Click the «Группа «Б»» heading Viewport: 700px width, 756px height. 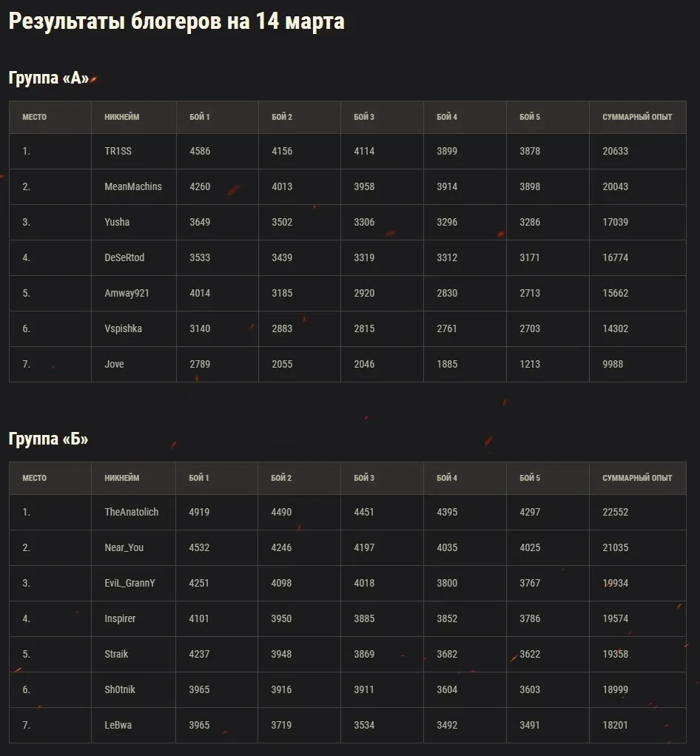[48, 439]
